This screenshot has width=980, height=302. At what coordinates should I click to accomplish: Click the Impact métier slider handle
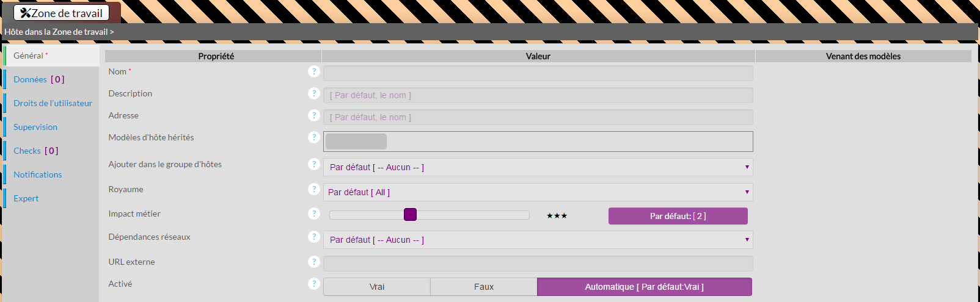[x=410, y=214]
